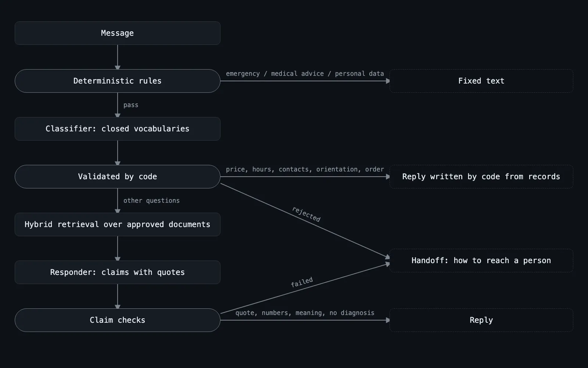The width and height of the screenshot is (588, 368).
Task: Click the 'Fixed text' output box
Action: coord(481,81)
